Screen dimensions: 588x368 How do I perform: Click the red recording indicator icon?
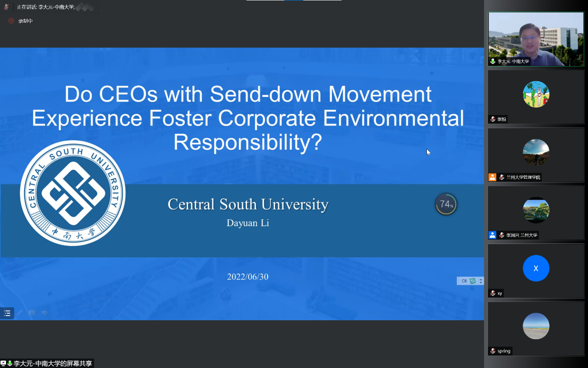coord(11,21)
